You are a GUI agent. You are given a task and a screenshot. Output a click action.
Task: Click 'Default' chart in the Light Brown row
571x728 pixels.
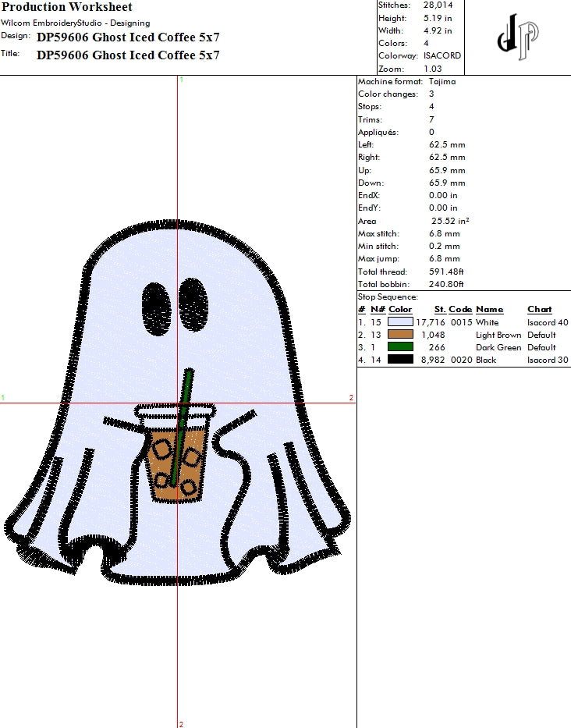(541, 335)
